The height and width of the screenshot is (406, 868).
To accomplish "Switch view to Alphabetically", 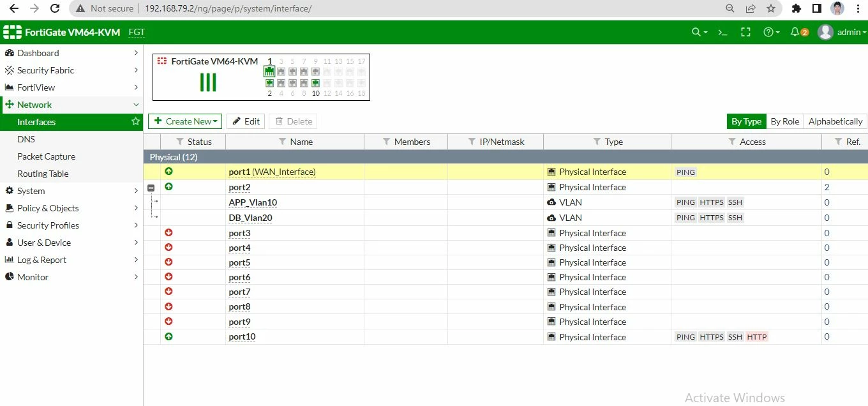I will pyautogui.click(x=835, y=121).
